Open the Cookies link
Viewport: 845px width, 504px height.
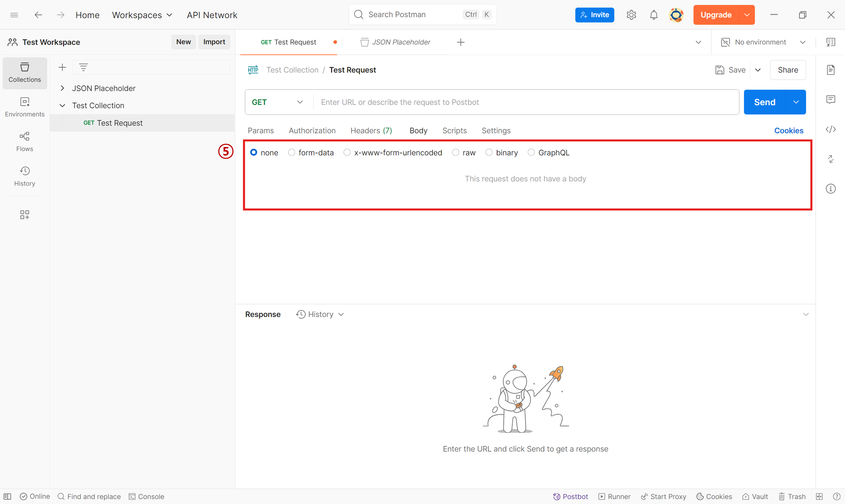pyautogui.click(x=789, y=131)
